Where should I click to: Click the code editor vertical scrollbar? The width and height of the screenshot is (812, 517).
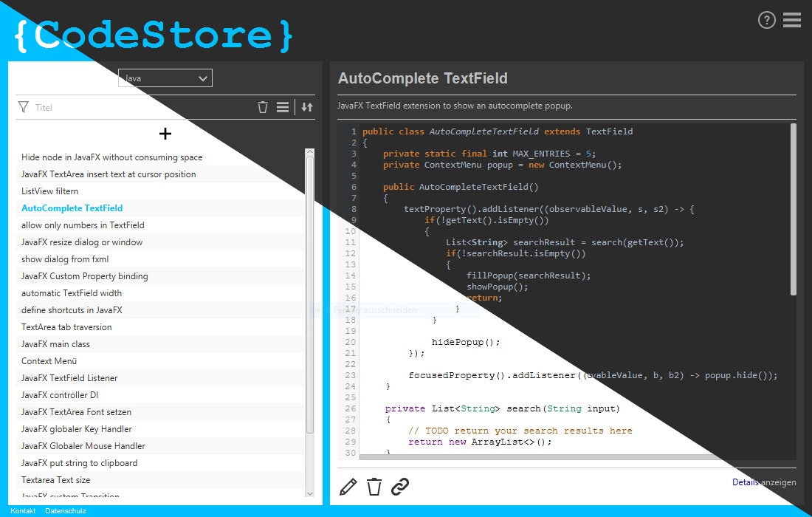coord(793,209)
